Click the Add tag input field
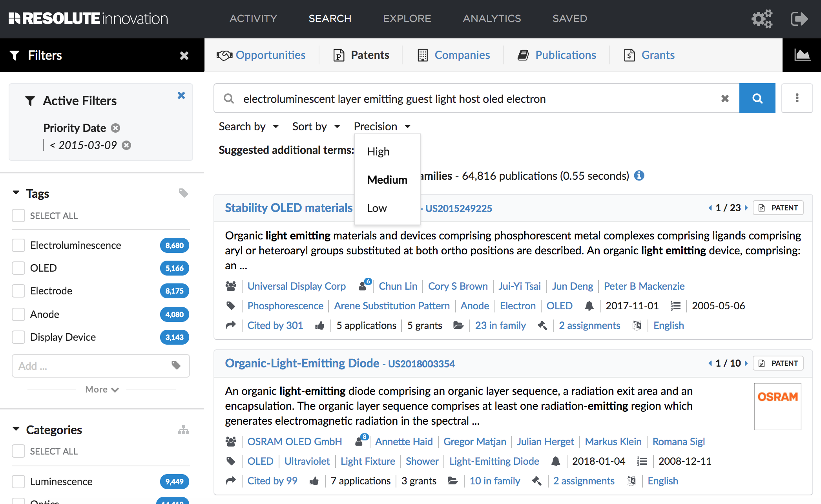 click(101, 366)
